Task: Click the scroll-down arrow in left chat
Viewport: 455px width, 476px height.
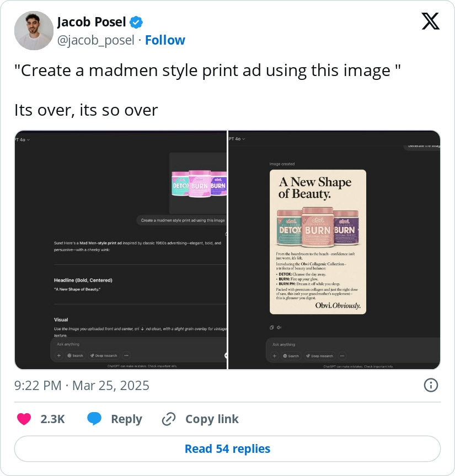Action: pyautogui.click(x=142, y=329)
